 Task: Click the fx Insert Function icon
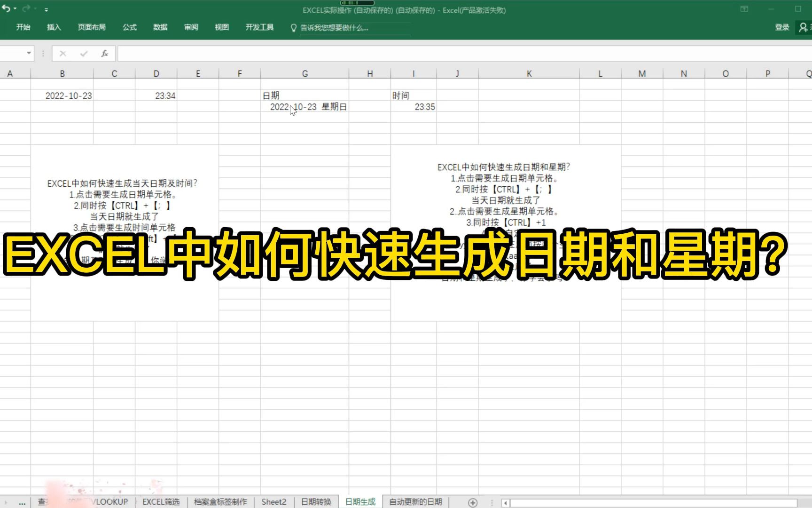point(104,54)
